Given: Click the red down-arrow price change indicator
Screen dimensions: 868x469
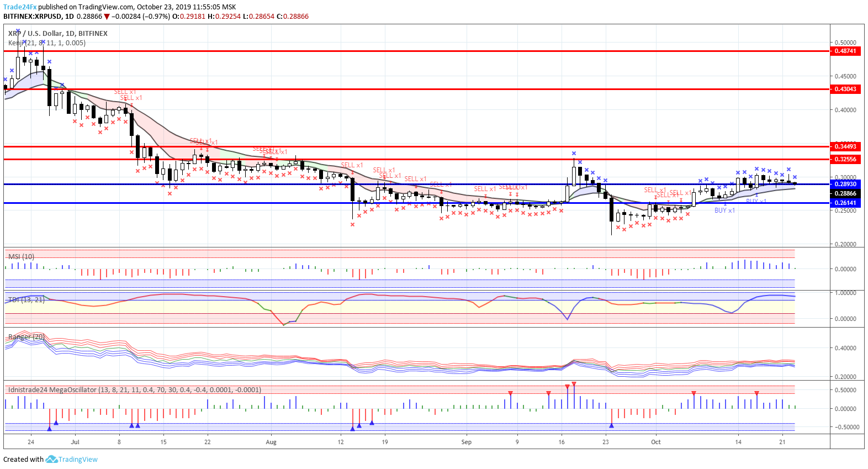Looking at the screenshot, I should [107, 17].
